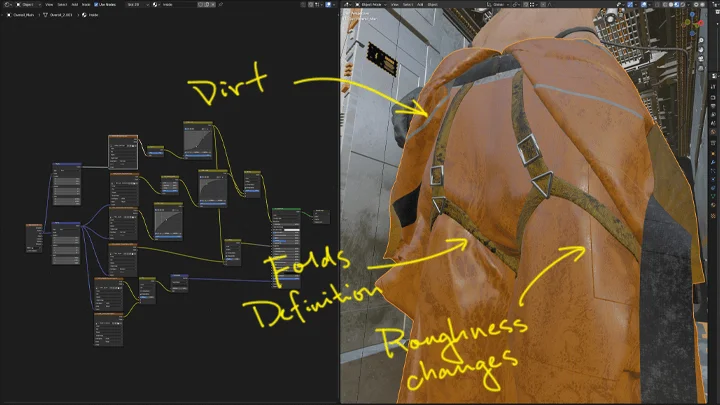
Task: Open the material Slot dropdown
Action: click(x=138, y=5)
